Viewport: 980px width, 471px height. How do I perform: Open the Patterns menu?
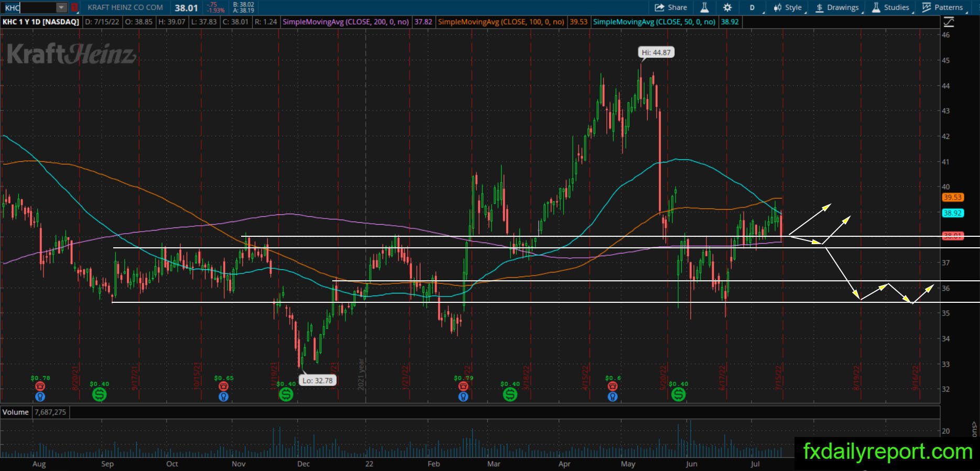click(943, 7)
